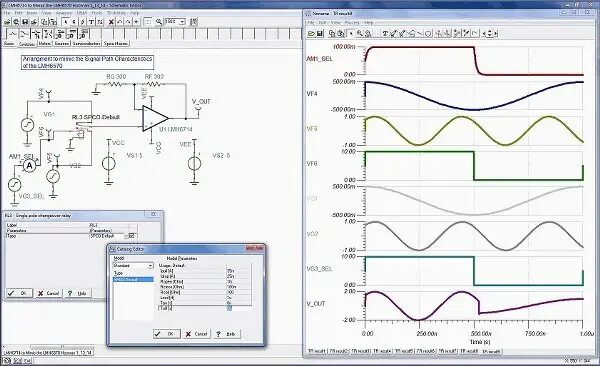The height and width of the screenshot is (366, 600).
Task: Select the RG 300 resistor in the schematic
Action: pos(116,83)
